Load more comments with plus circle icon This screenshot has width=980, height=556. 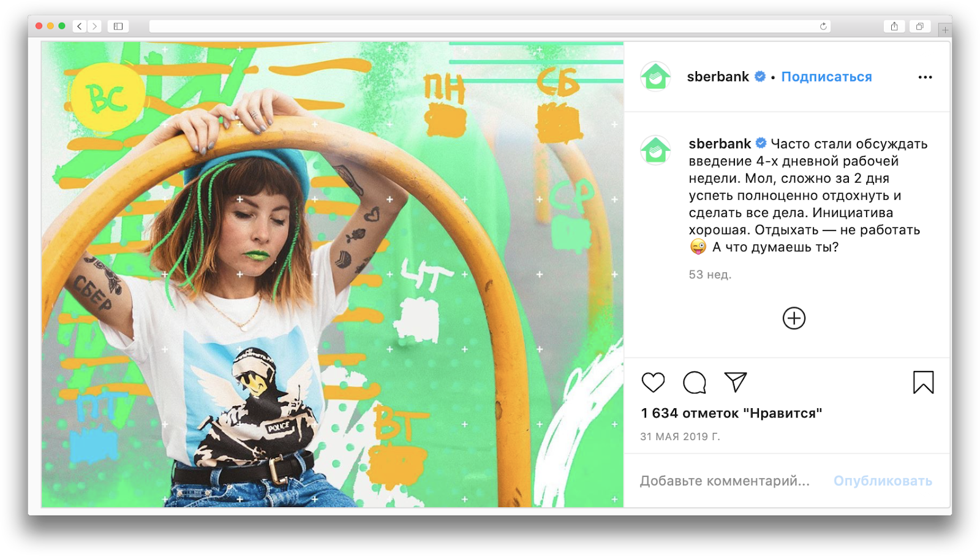pyautogui.click(x=794, y=318)
